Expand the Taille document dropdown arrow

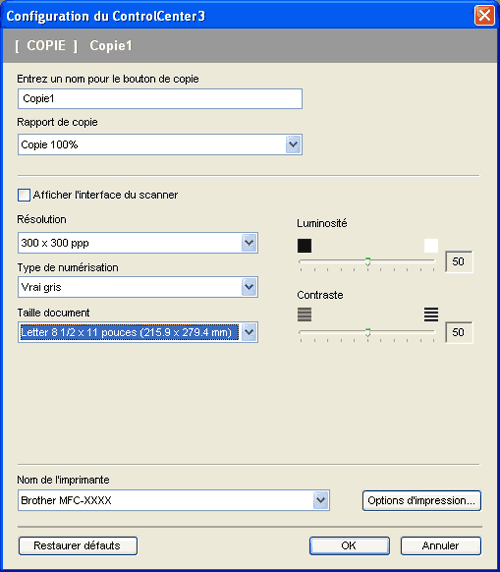pos(249,332)
